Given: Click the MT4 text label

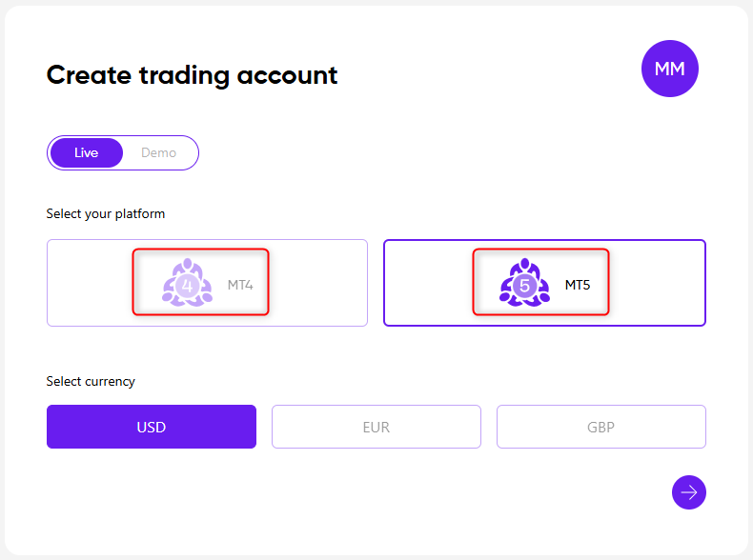Looking at the screenshot, I should (240, 285).
